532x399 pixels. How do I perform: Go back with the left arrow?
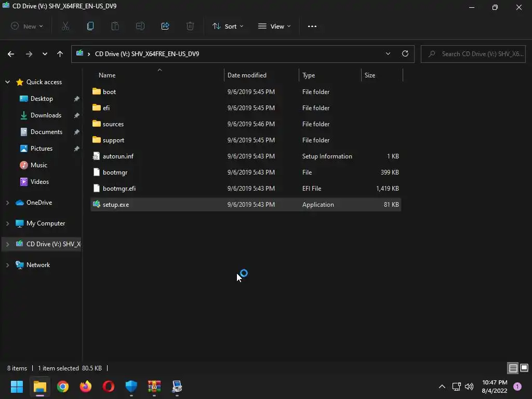[11, 54]
